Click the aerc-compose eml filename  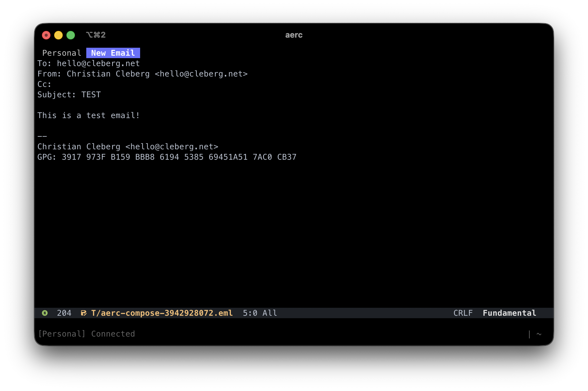pos(162,313)
